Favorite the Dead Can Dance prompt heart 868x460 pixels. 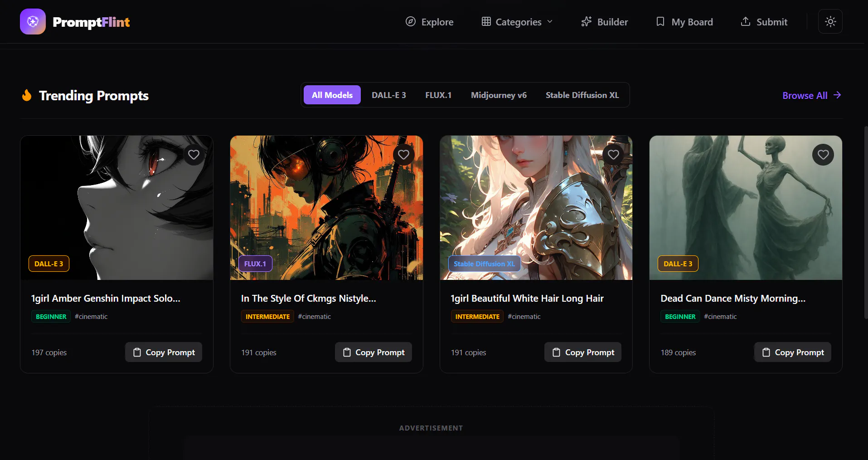[823, 155]
